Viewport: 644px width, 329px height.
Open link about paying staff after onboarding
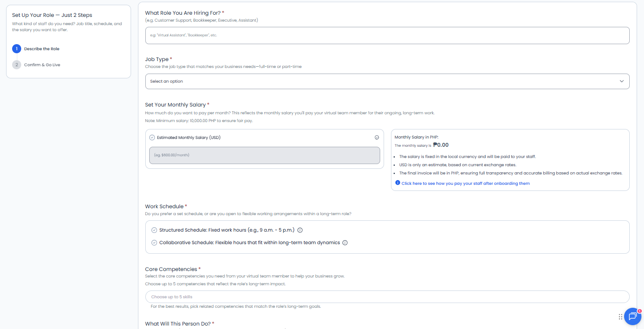(465, 184)
